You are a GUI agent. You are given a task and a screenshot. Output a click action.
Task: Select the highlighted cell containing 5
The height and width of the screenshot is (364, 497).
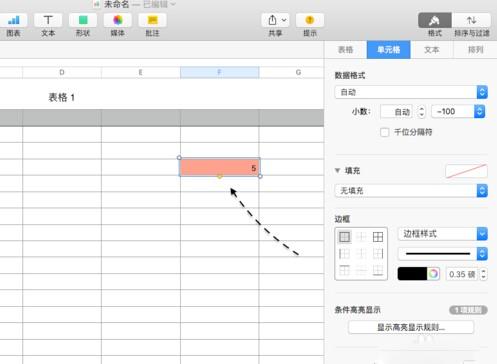220,167
